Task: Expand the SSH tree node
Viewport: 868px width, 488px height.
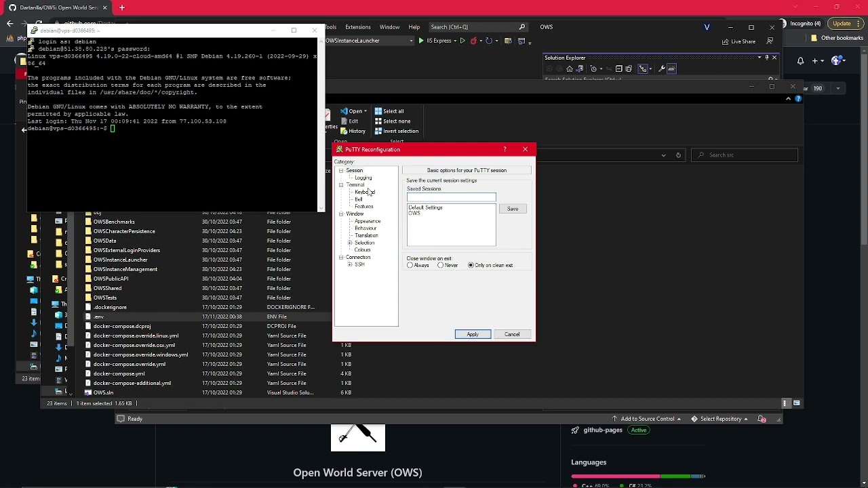Action: (x=350, y=264)
